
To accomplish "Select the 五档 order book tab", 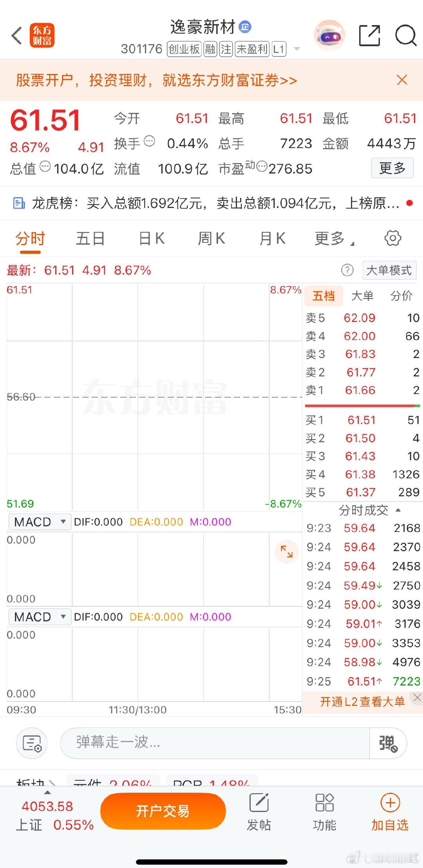I will [x=324, y=296].
